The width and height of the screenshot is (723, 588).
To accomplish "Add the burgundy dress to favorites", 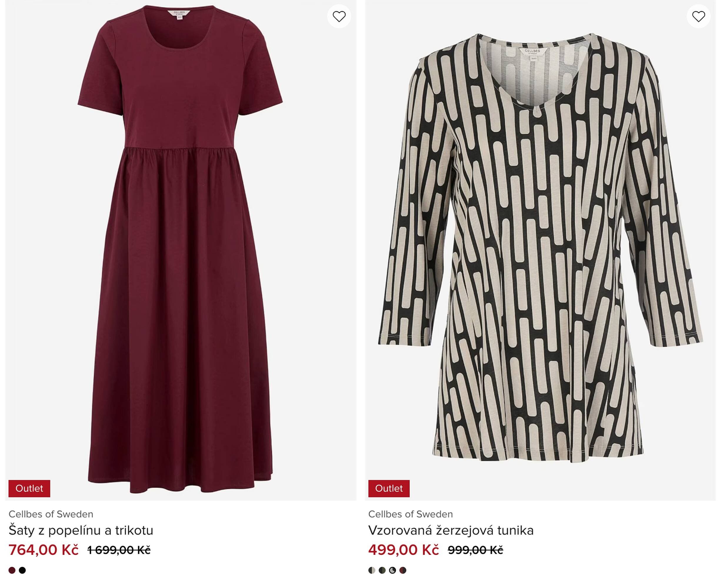I will [339, 16].
